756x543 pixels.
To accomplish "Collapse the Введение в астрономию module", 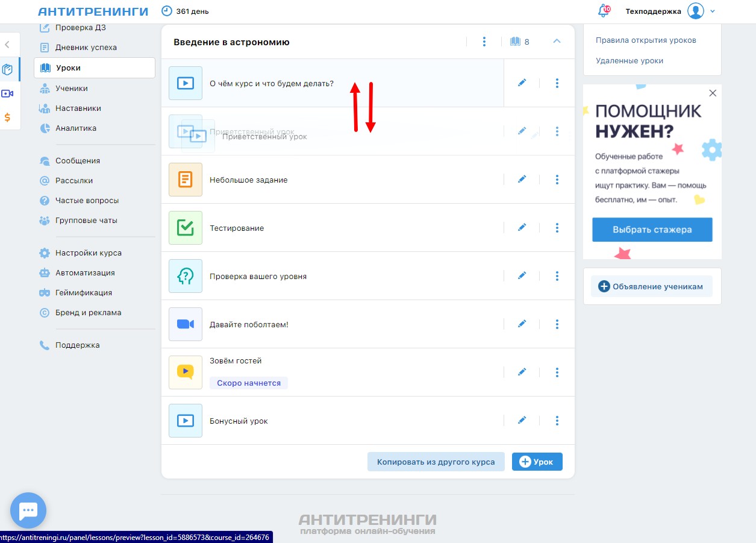I will coord(557,42).
